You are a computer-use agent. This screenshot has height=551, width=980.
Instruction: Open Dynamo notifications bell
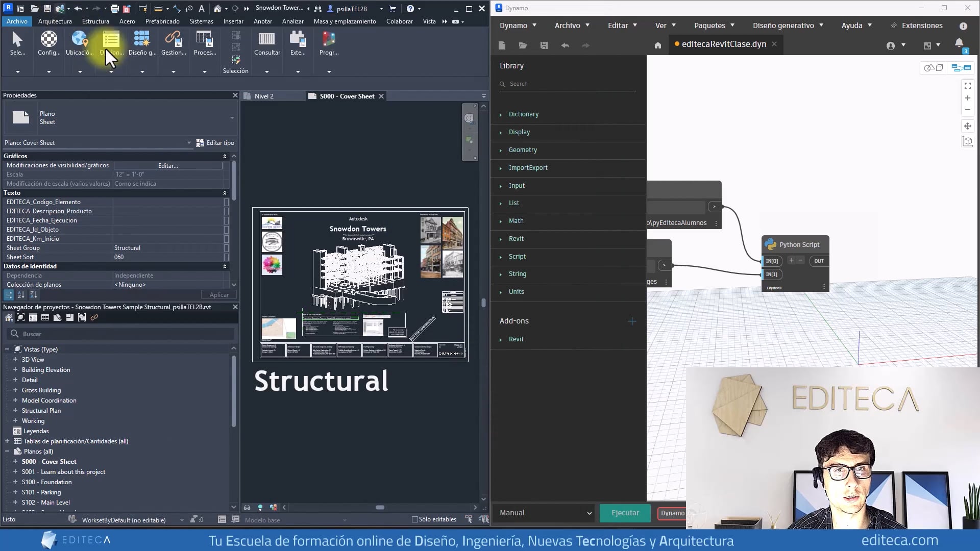tap(959, 43)
